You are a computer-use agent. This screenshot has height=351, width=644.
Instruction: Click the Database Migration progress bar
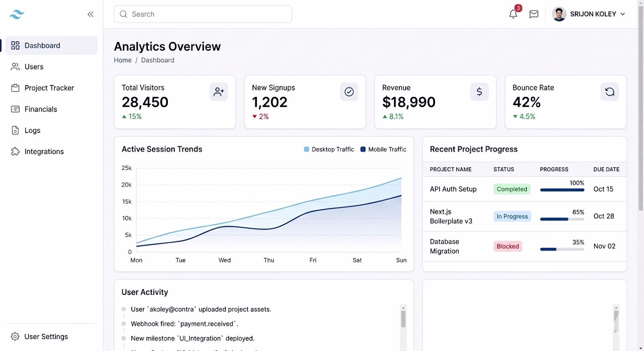pos(562,249)
